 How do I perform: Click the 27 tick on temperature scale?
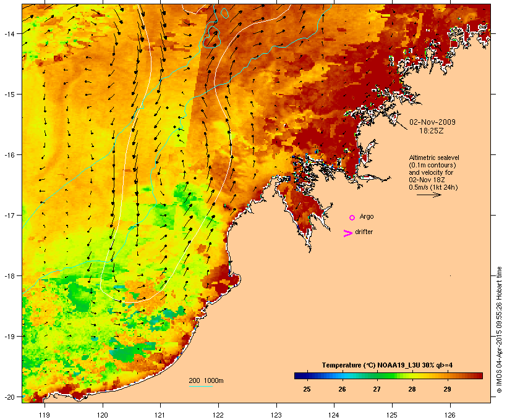click(x=377, y=389)
